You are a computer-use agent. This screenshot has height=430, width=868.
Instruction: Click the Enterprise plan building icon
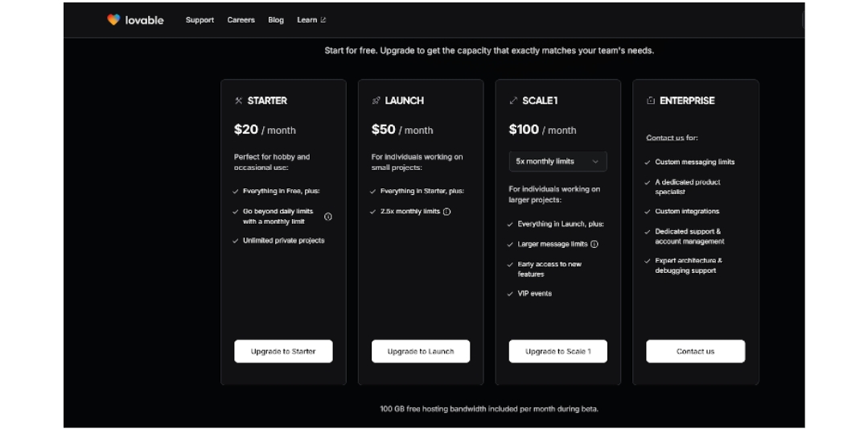(x=651, y=101)
